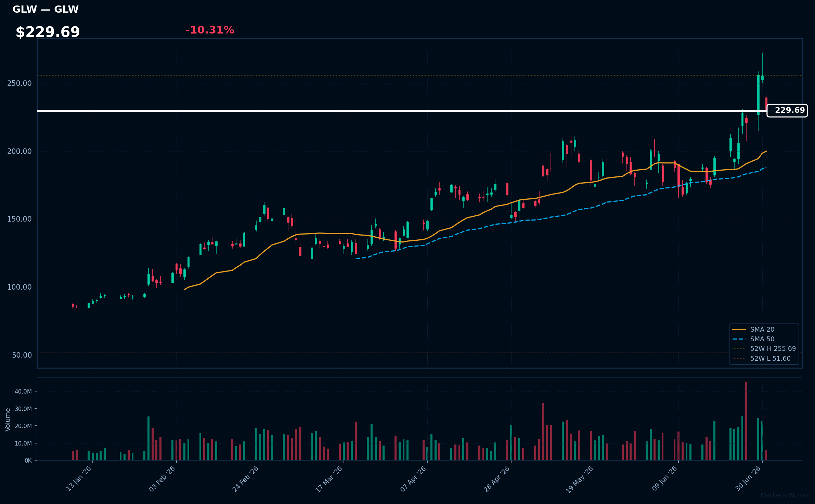The image size is (815, 504).
Task: Click the 30 Jun '26 date label
Action: point(748,479)
